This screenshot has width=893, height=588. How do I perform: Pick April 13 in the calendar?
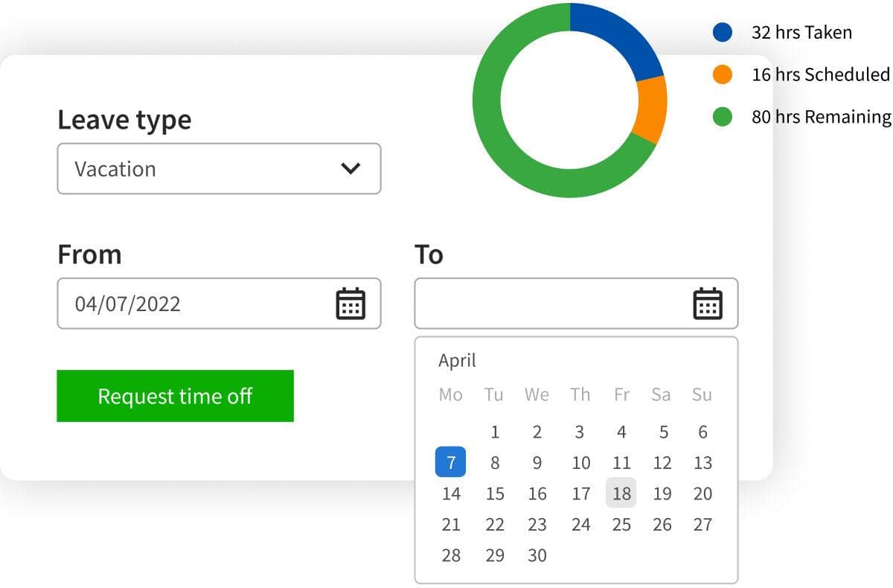point(702,462)
